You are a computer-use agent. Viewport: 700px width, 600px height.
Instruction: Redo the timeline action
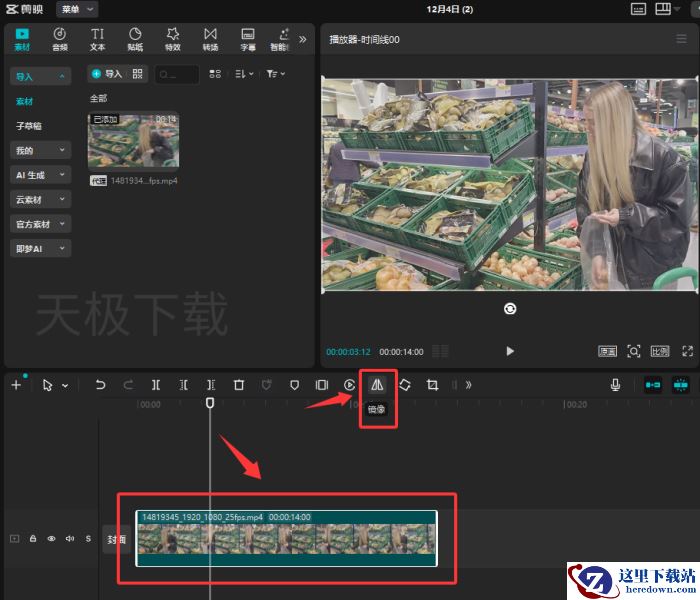[x=128, y=385]
